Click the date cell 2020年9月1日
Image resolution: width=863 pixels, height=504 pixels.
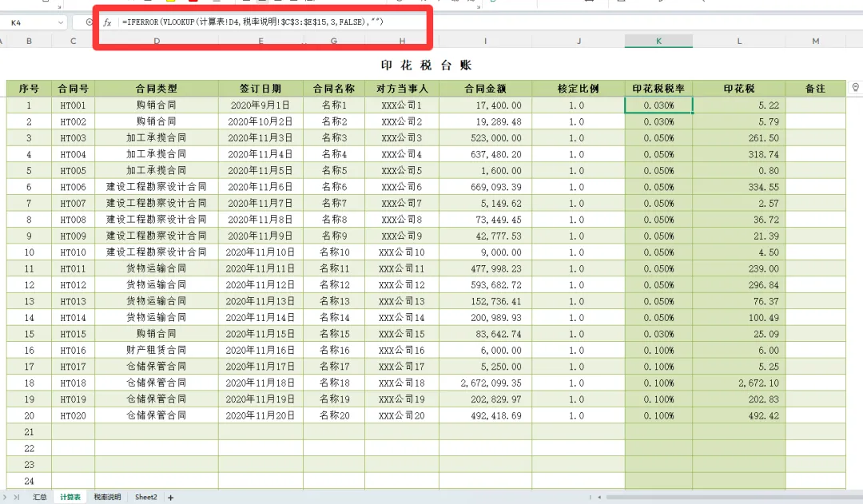pos(260,105)
